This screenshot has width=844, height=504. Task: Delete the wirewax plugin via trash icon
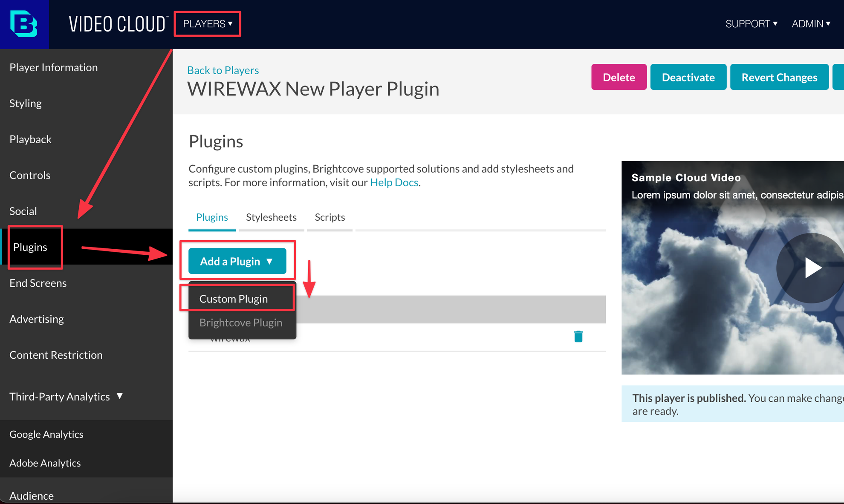coord(578,336)
